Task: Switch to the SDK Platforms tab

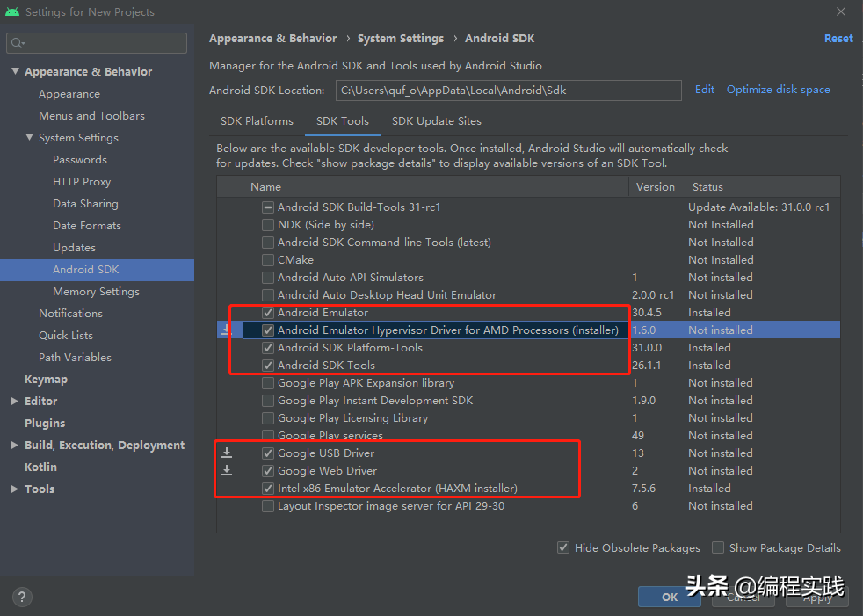Action: 257,121
